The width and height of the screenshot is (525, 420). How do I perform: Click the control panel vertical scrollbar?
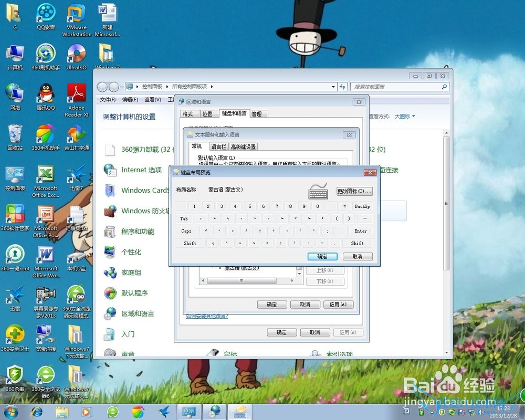(x=446, y=203)
